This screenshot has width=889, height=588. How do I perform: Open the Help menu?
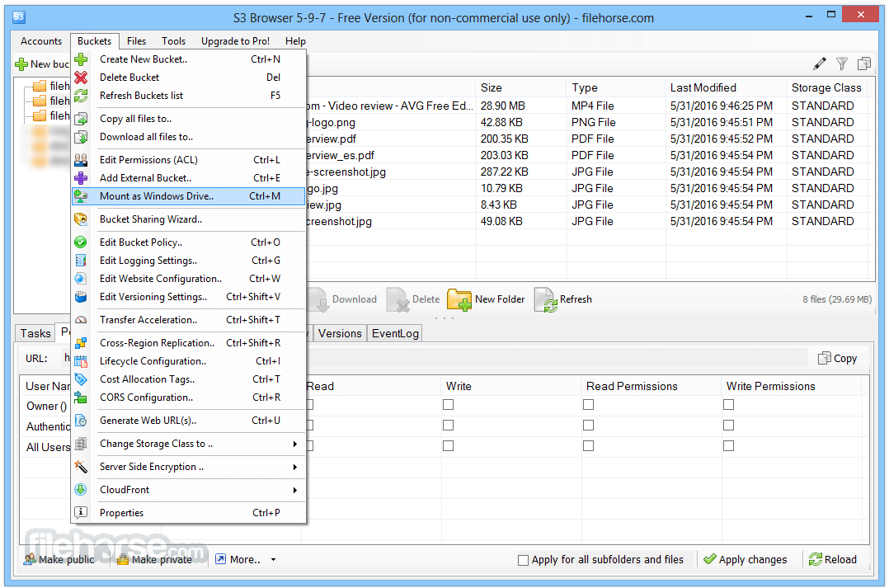point(295,41)
